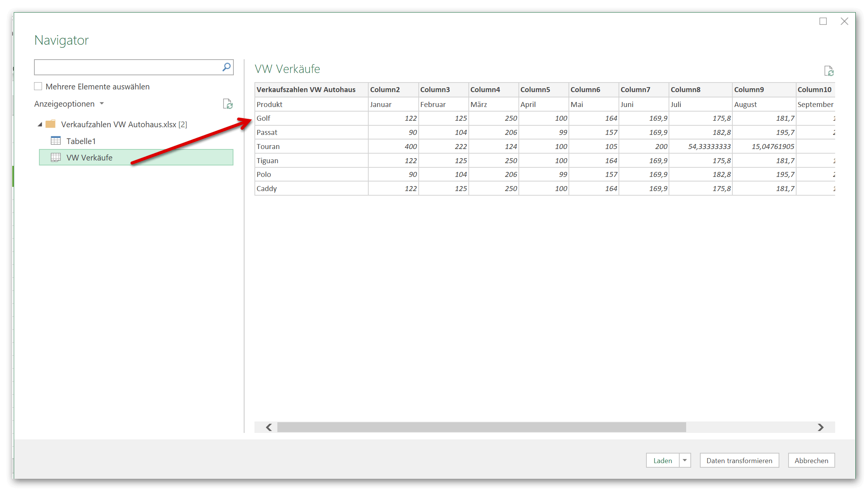
Task: Click the Golf row label
Action: [x=311, y=118]
